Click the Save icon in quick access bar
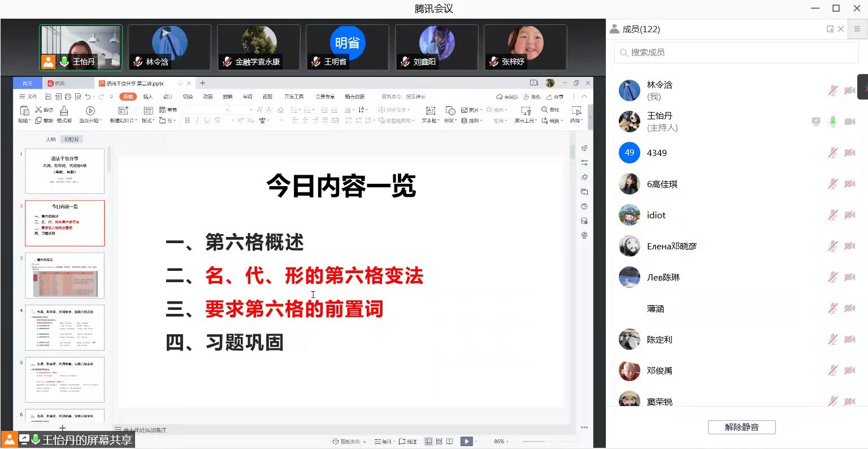The width and height of the screenshot is (868, 449). point(48,97)
